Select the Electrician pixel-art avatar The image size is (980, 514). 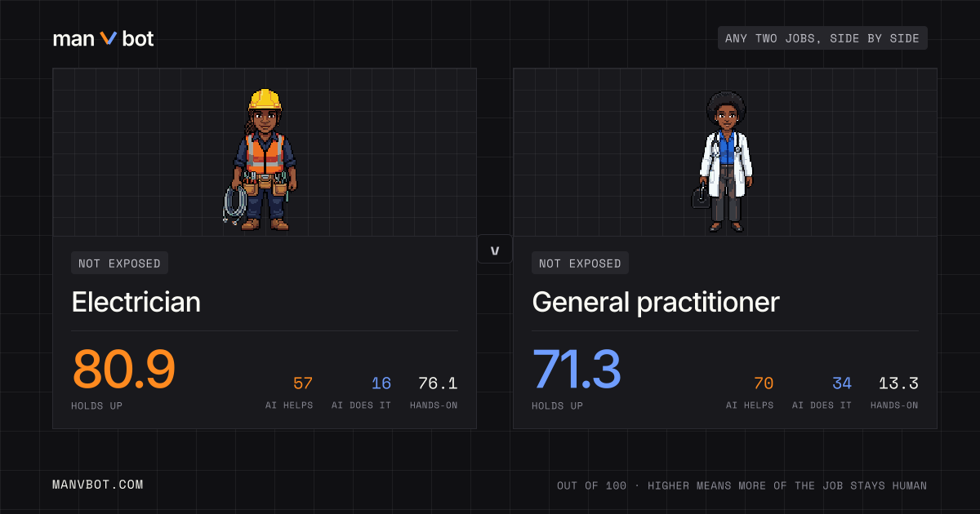[261, 159]
